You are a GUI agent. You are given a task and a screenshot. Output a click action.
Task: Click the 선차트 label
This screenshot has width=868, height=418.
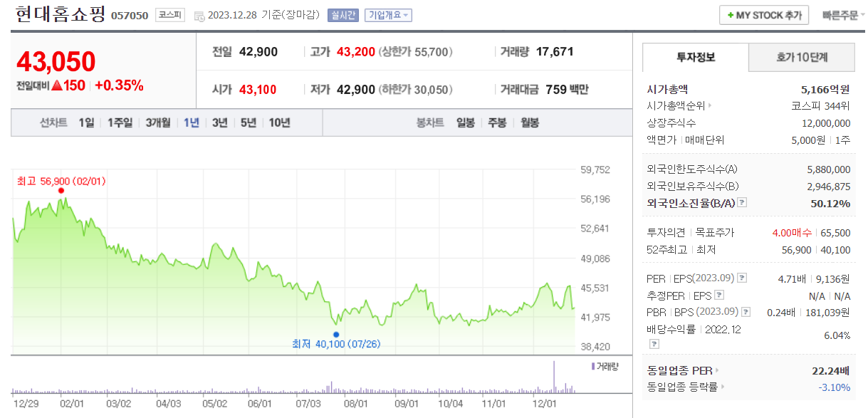coord(53,122)
